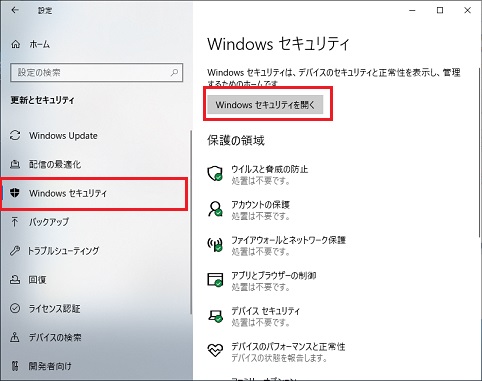This screenshot has height=381, width=482.
Task: Click the device security laptop icon
Action: pyautogui.click(x=215, y=315)
